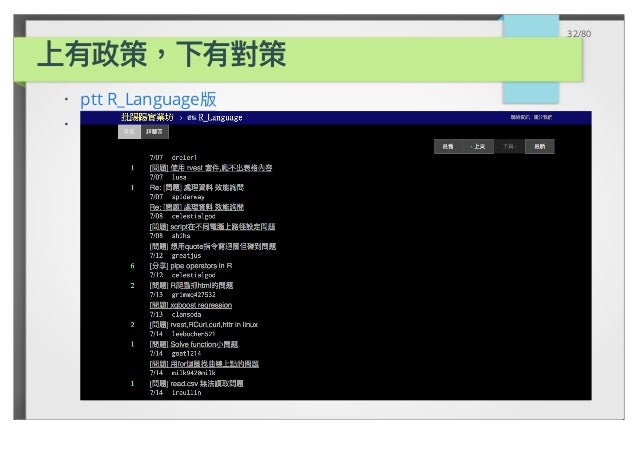Image resolution: width=638 pixels, height=451 pixels.
Task: Click author name goat1214
Action: [186, 354]
